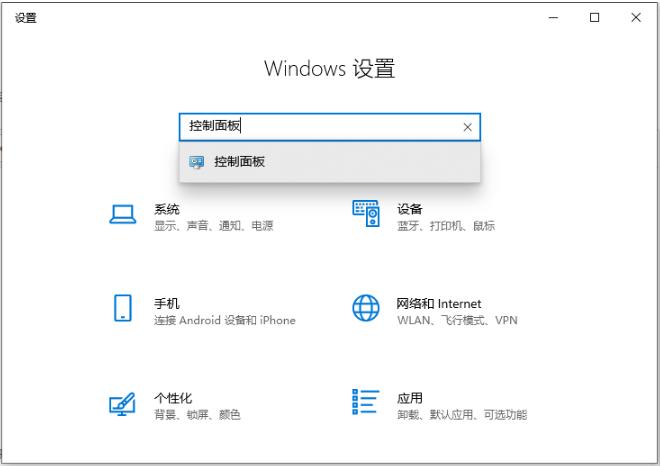Focus the search field containing 控制面板
The height and width of the screenshot is (466, 660).
click(x=330, y=127)
